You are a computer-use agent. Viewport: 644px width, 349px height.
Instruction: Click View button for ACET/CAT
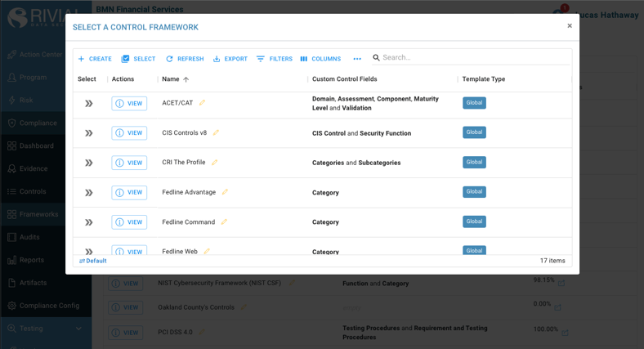point(129,104)
